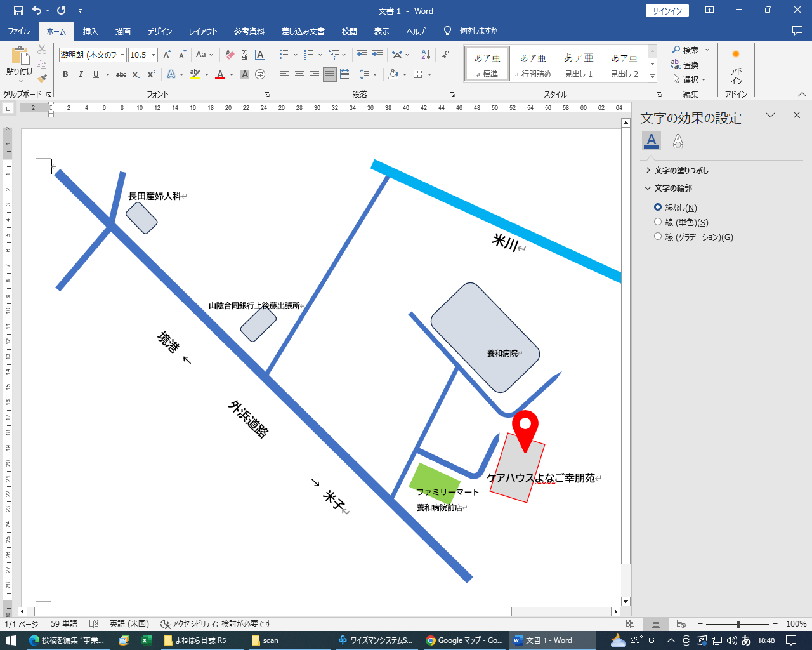Switch to レイアウト tab
The width and height of the screenshot is (812, 650).
[x=203, y=31]
